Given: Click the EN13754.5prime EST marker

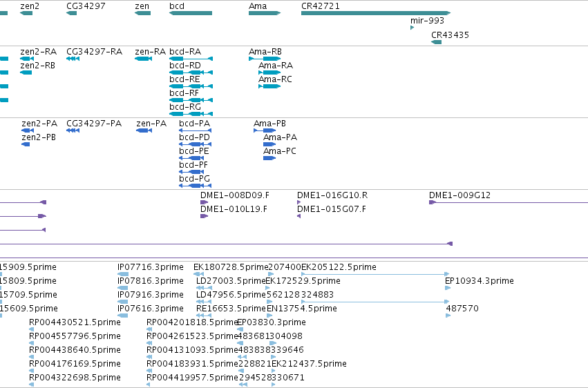Looking at the screenshot, I should pyautogui.click(x=269, y=316).
